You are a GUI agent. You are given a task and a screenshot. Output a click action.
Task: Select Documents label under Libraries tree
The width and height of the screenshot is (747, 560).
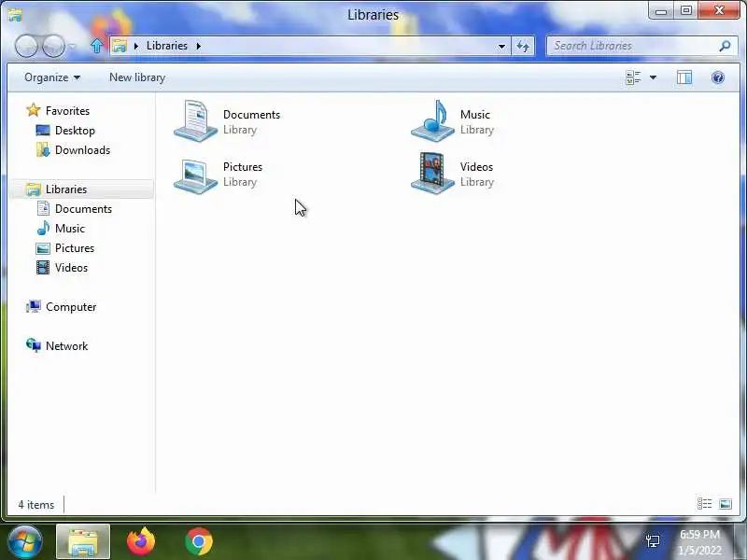pos(83,209)
